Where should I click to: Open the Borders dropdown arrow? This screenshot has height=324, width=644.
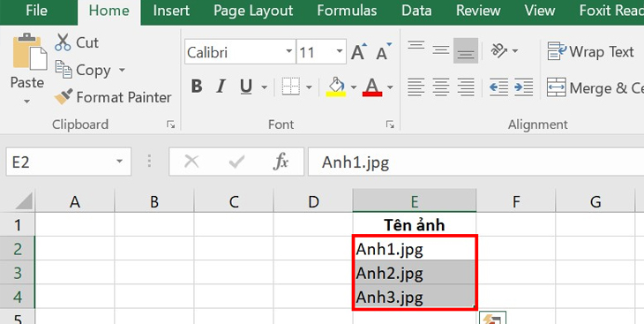coord(309,87)
